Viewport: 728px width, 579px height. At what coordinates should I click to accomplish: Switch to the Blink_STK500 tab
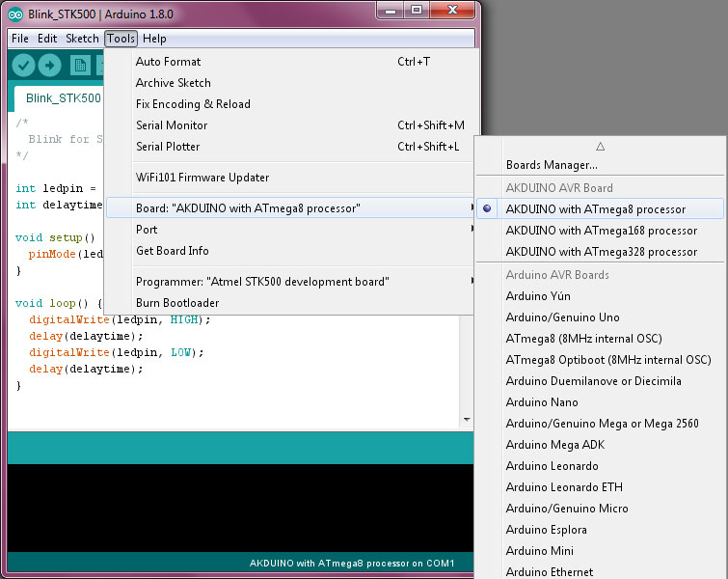click(63, 98)
